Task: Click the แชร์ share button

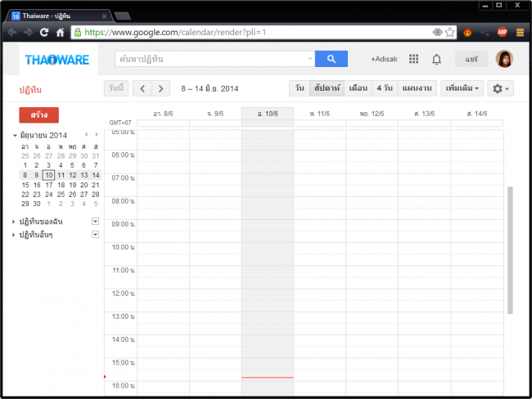Action: coord(471,59)
